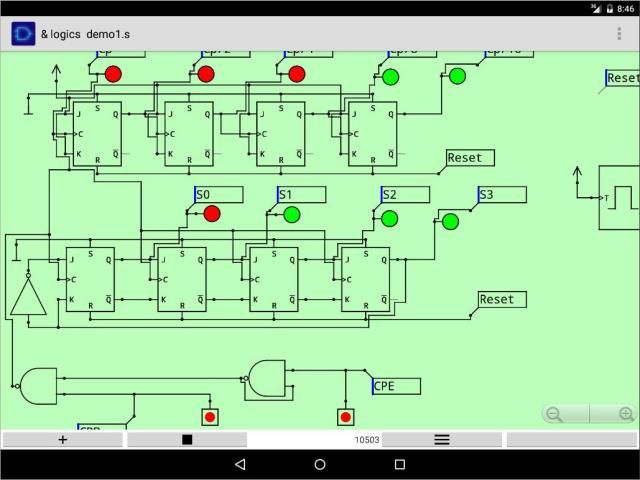Screen dimensions: 640x480
Task: Open the hamburger menu in bottom toolbar
Action: pyautogui.click(x=441, y=440)
